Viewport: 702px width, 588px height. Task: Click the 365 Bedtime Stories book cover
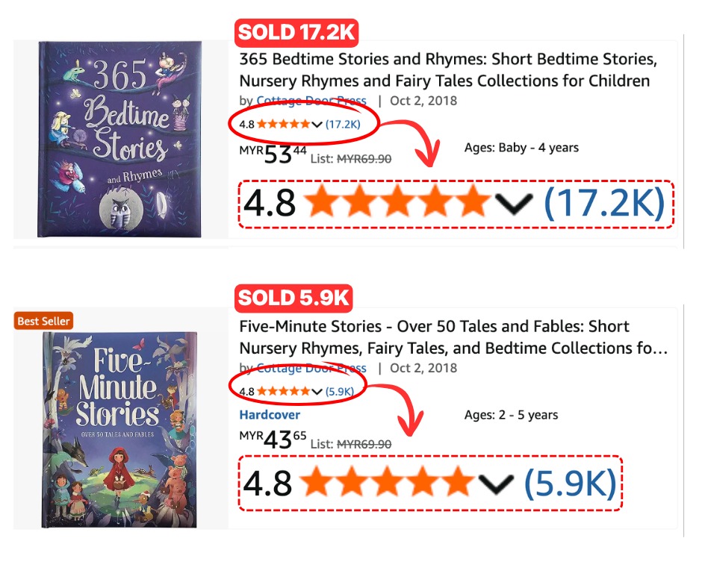[119, 139]
